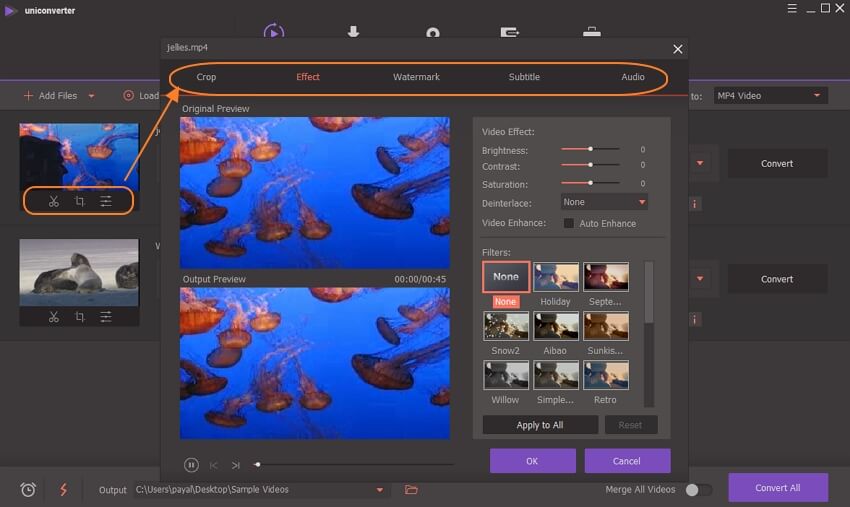The width and height of the screenshot is (850, 507).
Task: Open the Subtitle tab
Action: click(524, 77)
